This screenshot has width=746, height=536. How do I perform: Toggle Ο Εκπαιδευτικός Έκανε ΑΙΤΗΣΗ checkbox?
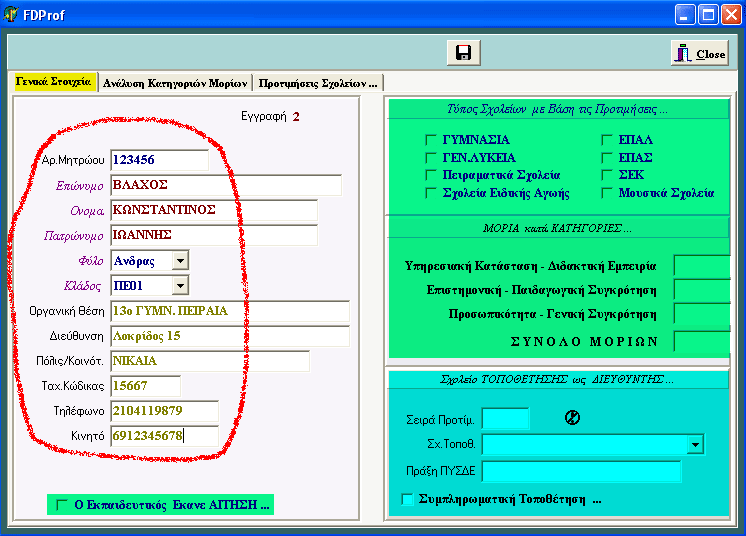pyautogui.click(x=63, y=505)
